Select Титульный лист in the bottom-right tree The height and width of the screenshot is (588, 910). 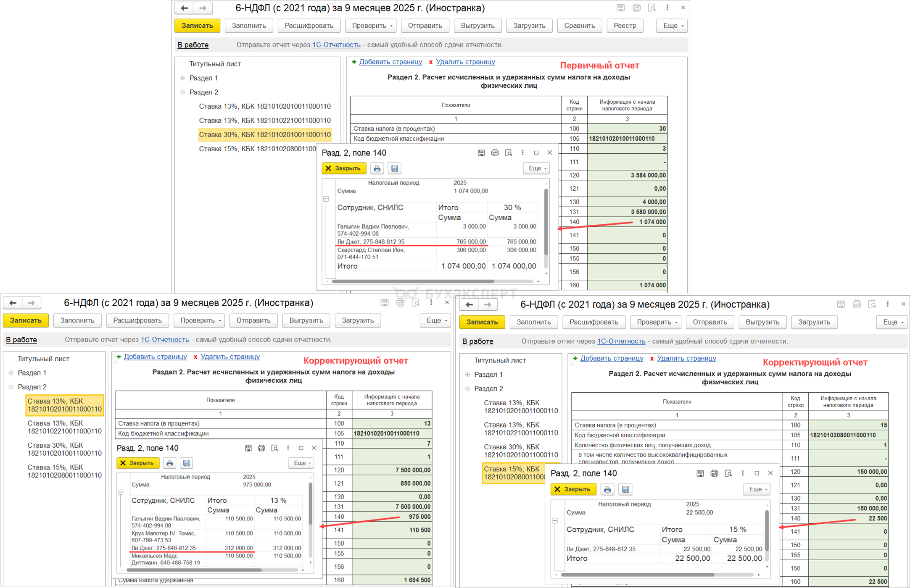coord(500,360)
